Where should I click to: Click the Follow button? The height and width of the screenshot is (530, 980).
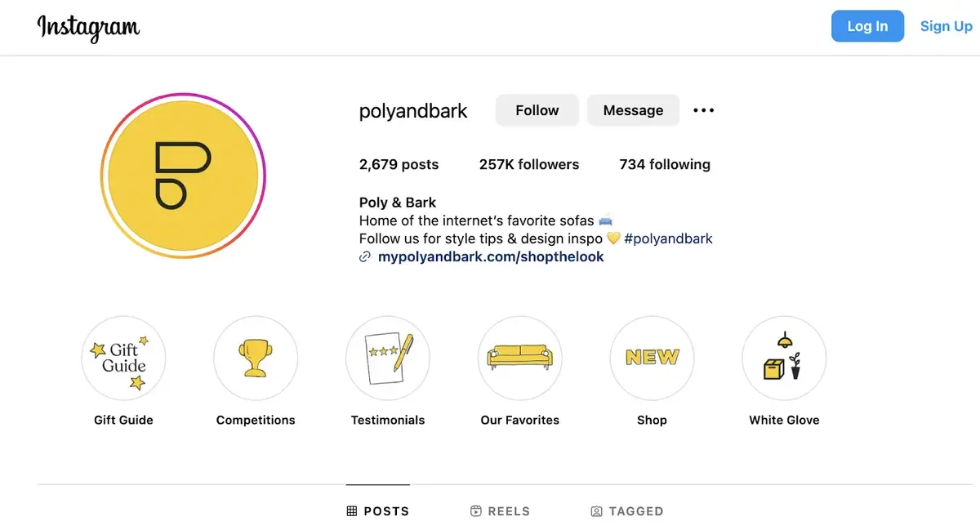pos(537,110)
